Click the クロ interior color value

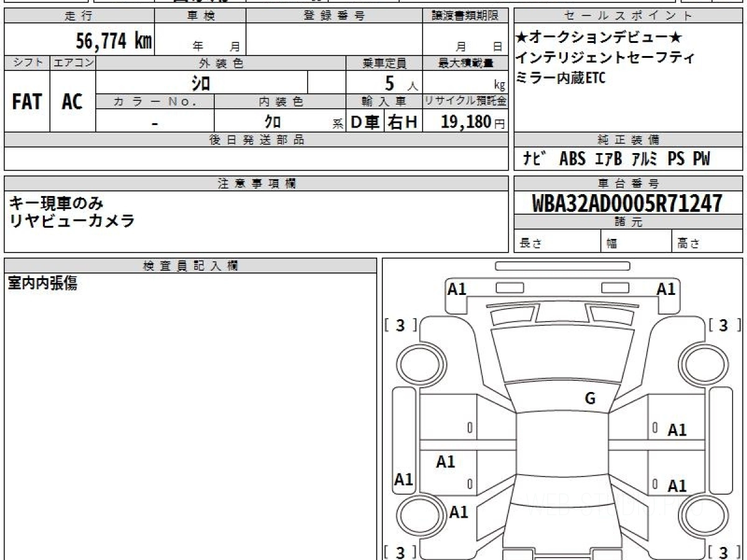pos(273,121)
